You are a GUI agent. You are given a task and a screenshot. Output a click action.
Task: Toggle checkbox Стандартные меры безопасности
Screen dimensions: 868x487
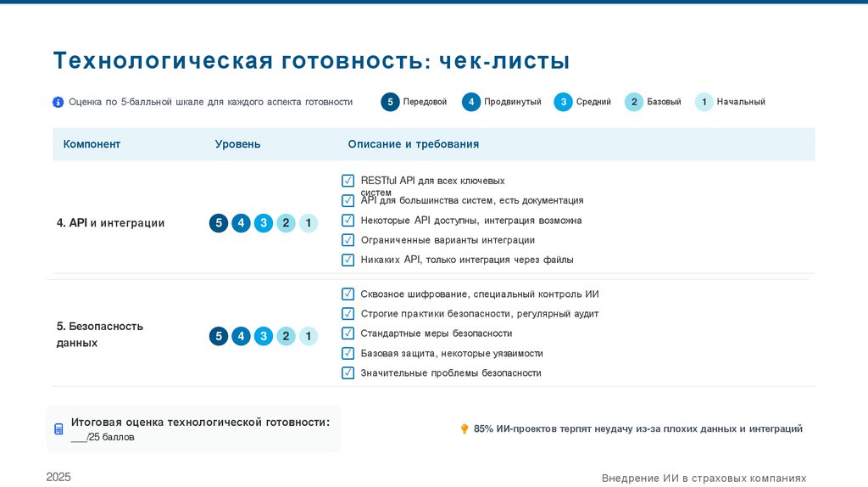(x=348, y=333)
